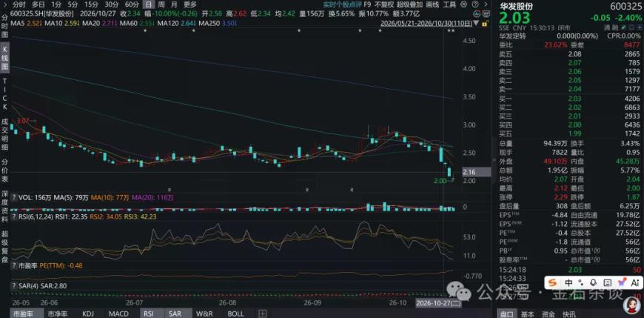Select the MACD indicator tab
644x318 pixels.
(x=118, y=314)
